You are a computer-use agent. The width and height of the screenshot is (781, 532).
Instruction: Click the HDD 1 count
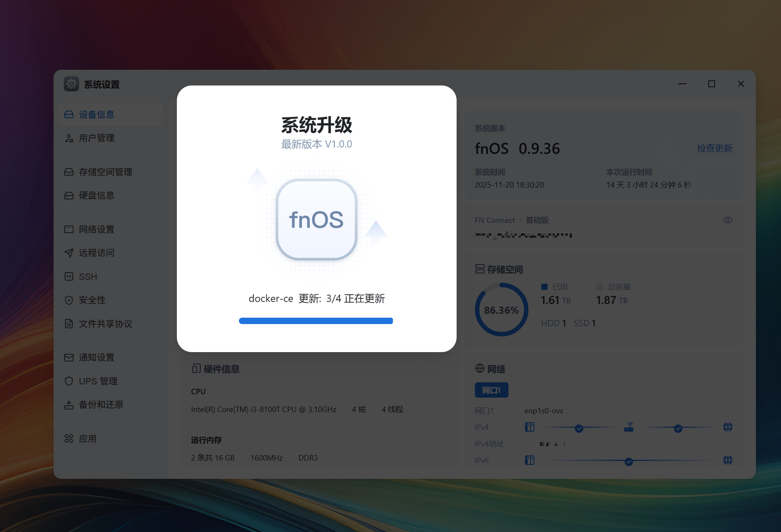coord(554,323)
